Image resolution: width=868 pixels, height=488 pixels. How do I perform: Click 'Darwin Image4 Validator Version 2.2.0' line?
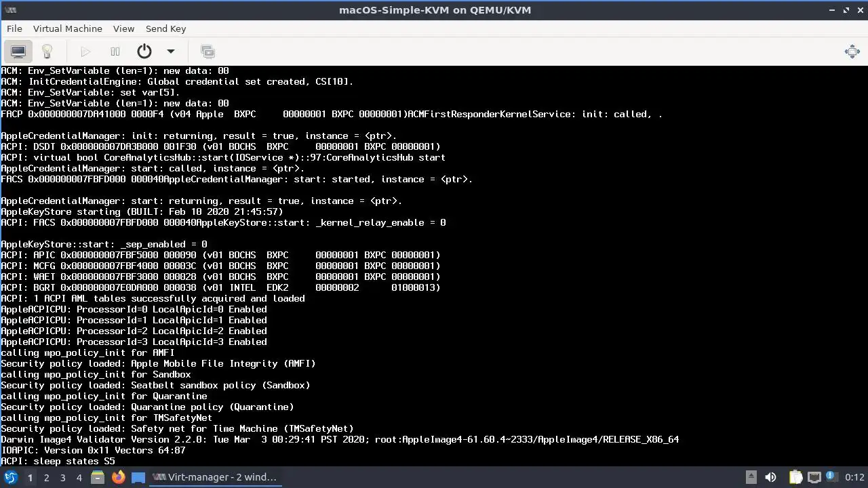pyautogui.click(x=340, y=440)
